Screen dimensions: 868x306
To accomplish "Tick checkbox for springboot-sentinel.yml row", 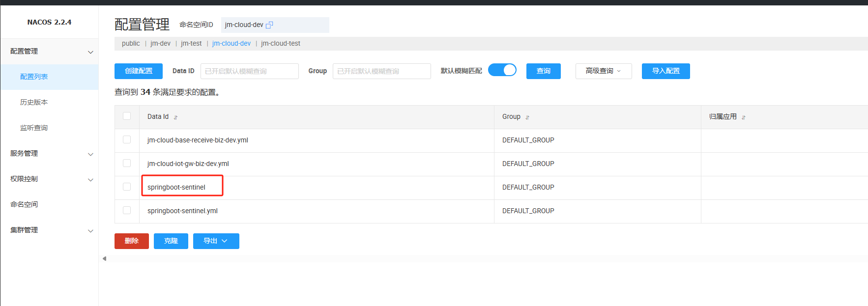I will 127,211.
